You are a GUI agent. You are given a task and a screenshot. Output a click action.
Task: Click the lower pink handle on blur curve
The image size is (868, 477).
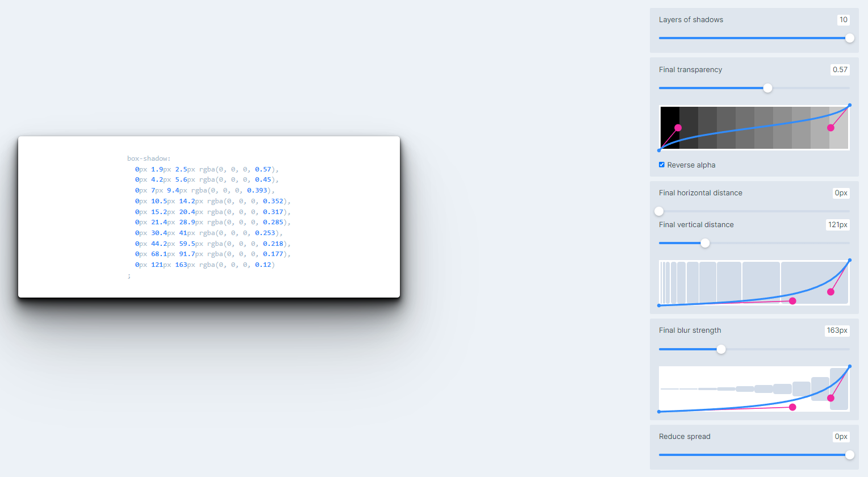pyautogui.click(x=792, y=407)
